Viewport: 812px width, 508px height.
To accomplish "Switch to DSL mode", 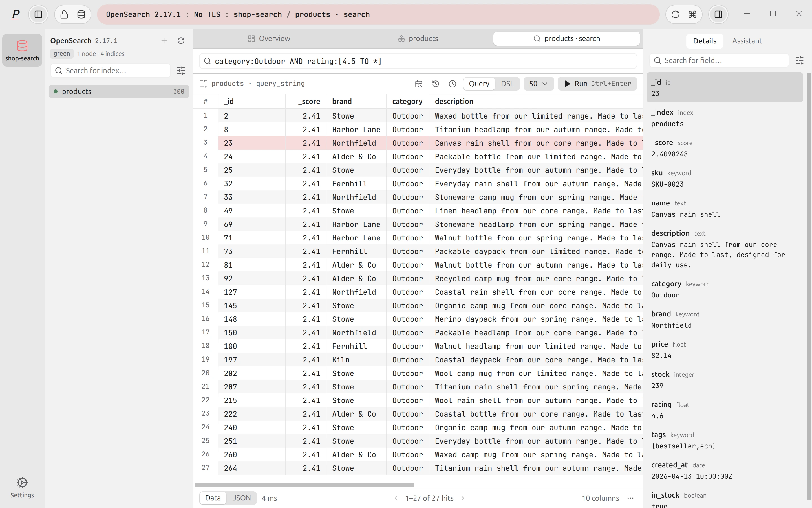I will pos(507,84).
